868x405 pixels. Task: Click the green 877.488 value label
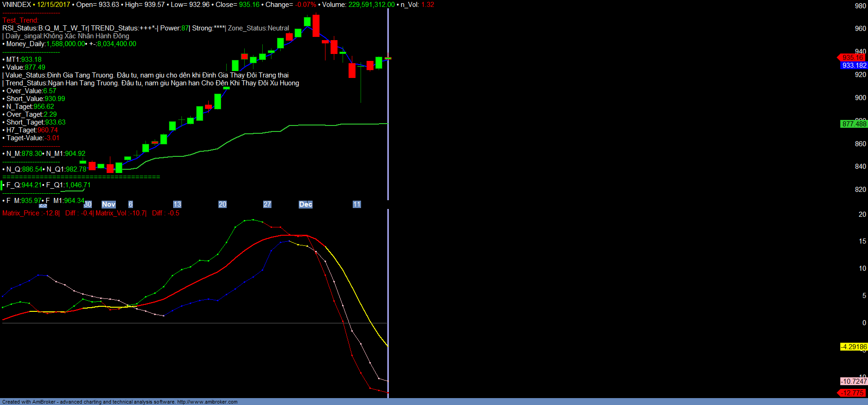coord(854,124)
